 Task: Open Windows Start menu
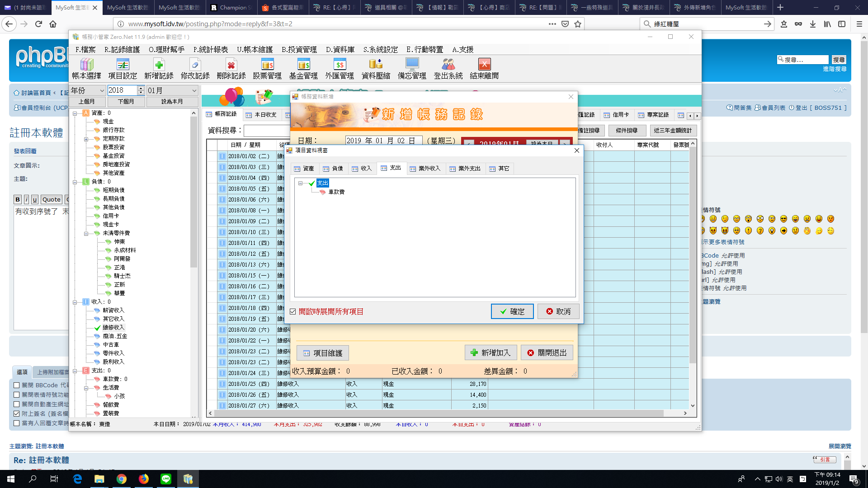click(x=11, y=479)
